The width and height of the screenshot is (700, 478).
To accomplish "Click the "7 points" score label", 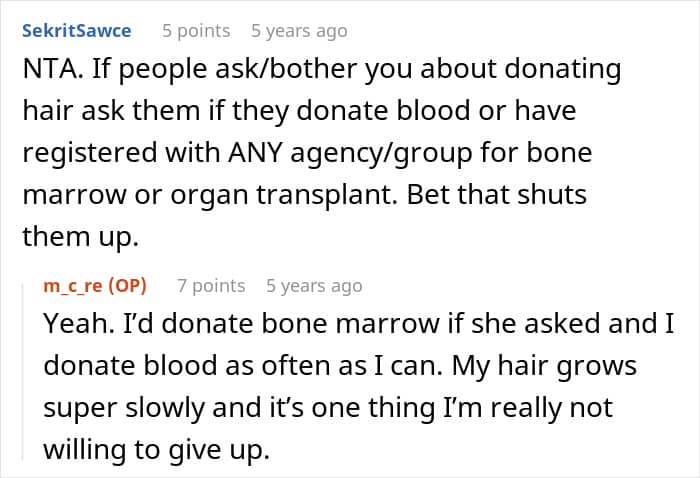I will point(211,286).
